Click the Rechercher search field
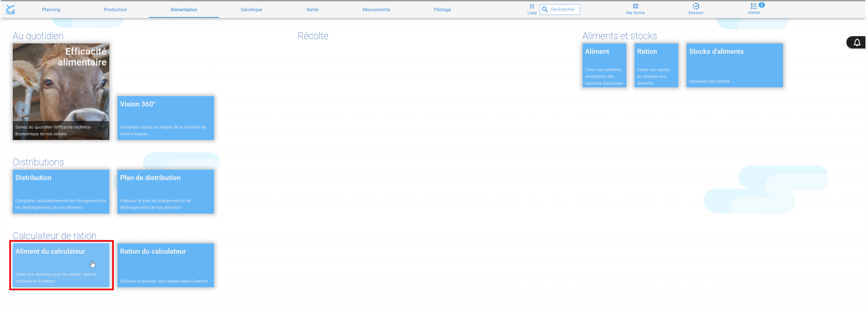 coord(560,9)
